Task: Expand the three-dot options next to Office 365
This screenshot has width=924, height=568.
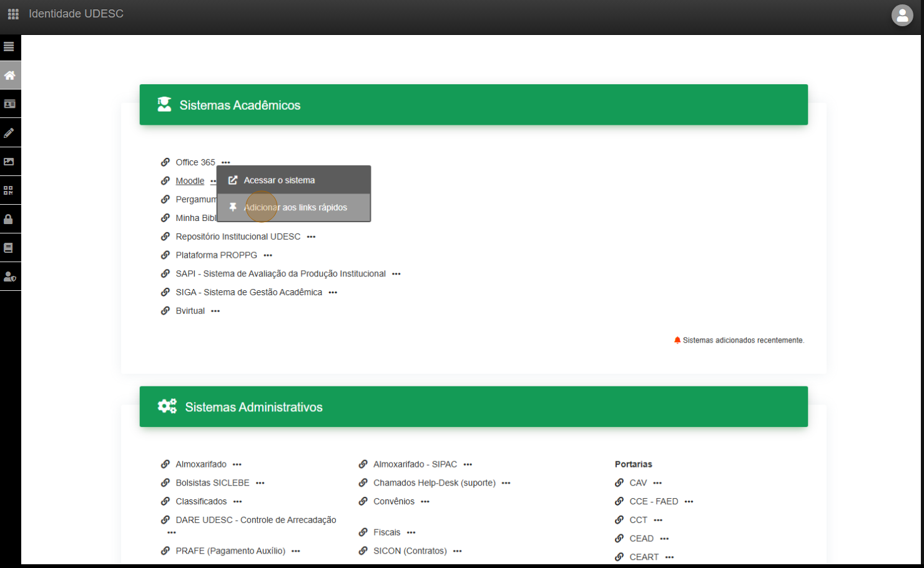Action: click(x=225, y=162)
